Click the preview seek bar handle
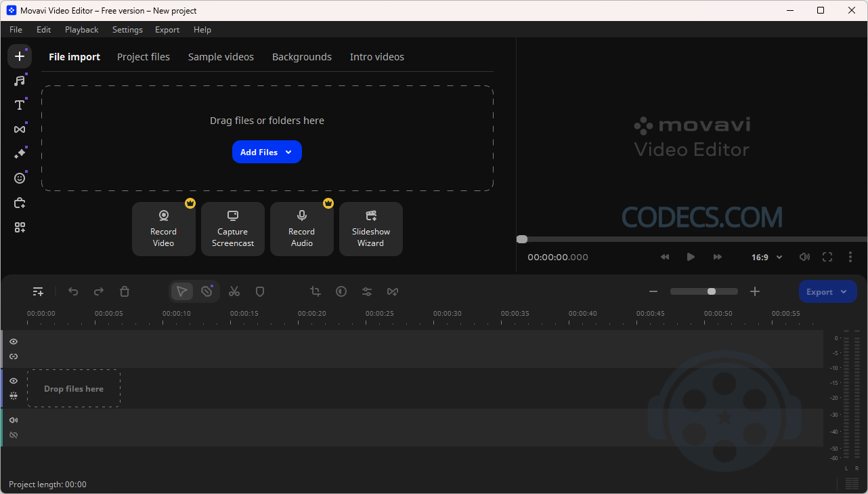This screenshot has width=868, height=494. [x=522, y=239]
